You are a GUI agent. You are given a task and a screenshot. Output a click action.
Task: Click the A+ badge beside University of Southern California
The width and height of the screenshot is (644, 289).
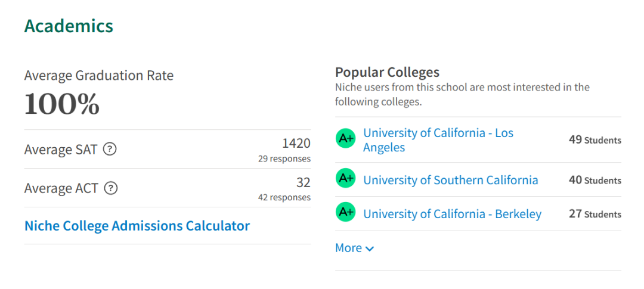(x=345, y=178)
